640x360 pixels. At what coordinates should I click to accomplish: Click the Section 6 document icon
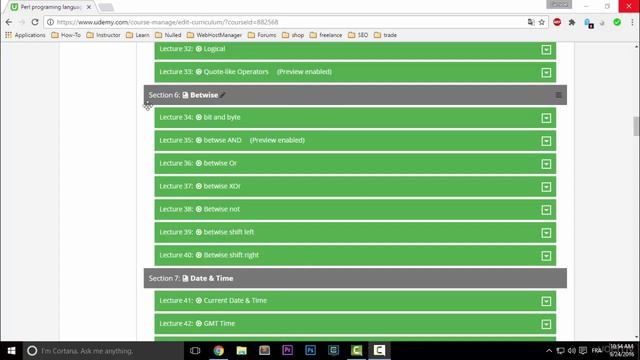pyautogui.click(x=185, y=95)
